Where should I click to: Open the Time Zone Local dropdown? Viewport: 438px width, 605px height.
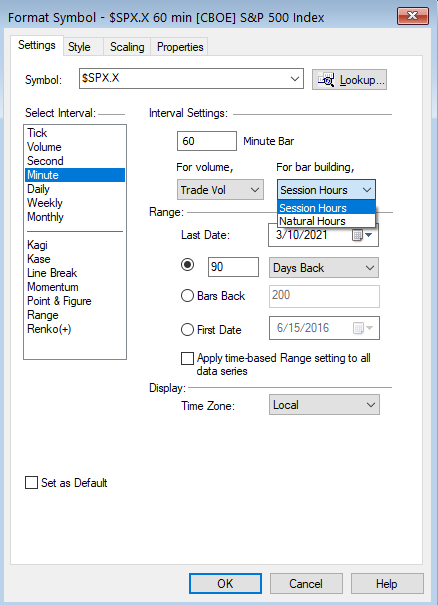coord(324,405)
